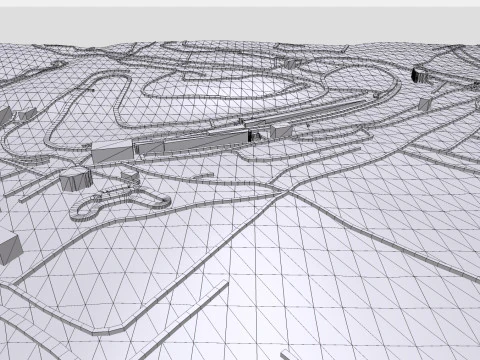
Task: Select the small box building right of pit building
Action: coord(281,130)
